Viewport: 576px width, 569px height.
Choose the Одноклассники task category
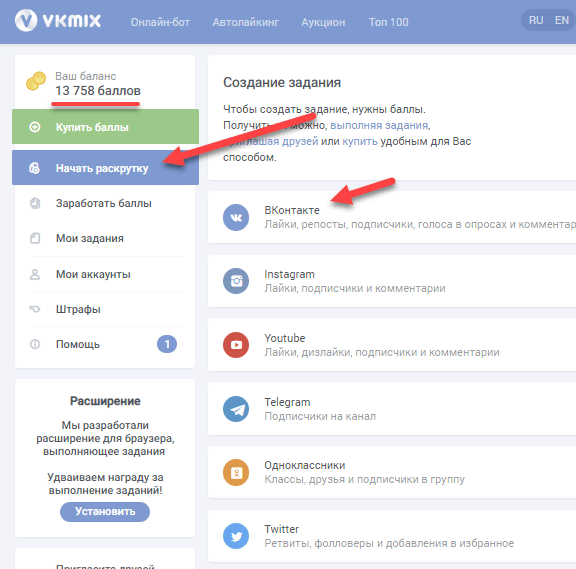point(392,472)
